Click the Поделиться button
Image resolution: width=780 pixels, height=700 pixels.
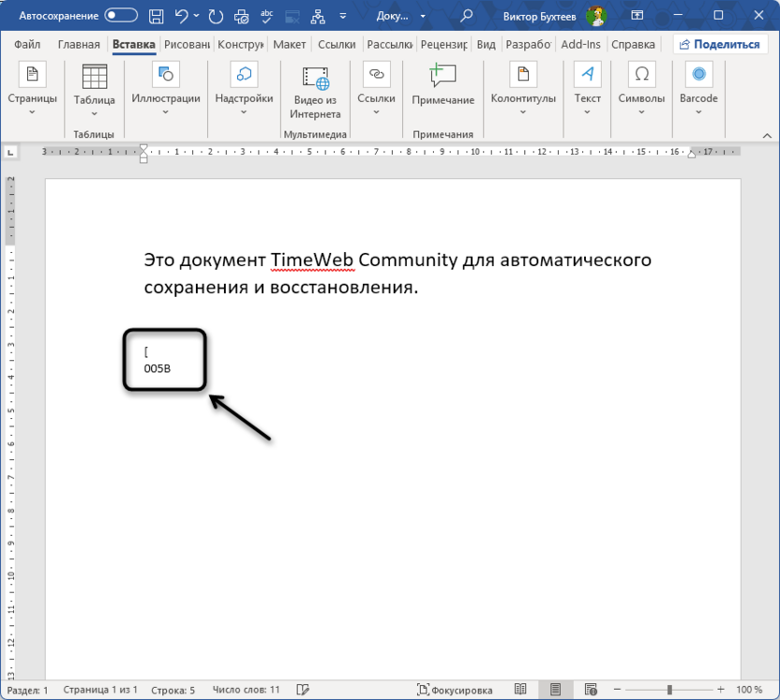tap(720, 44)
